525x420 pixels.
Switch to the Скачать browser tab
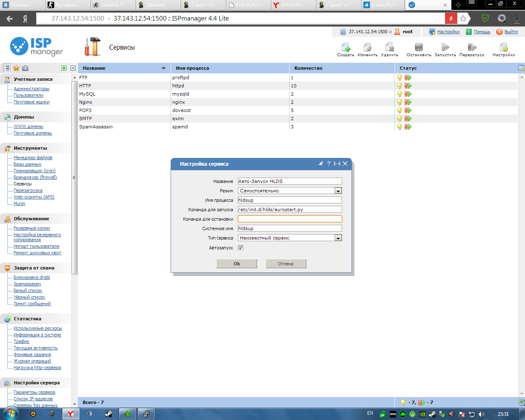click(x=112, y=5)
